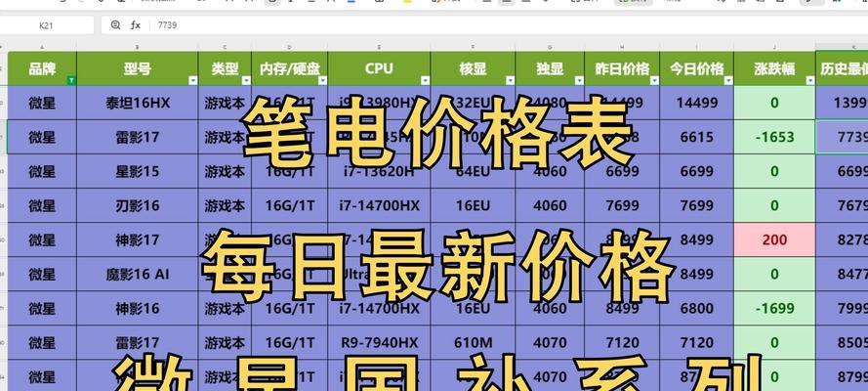Select 雷影17 cell in the R9-7940HX row

coord(138,343)
